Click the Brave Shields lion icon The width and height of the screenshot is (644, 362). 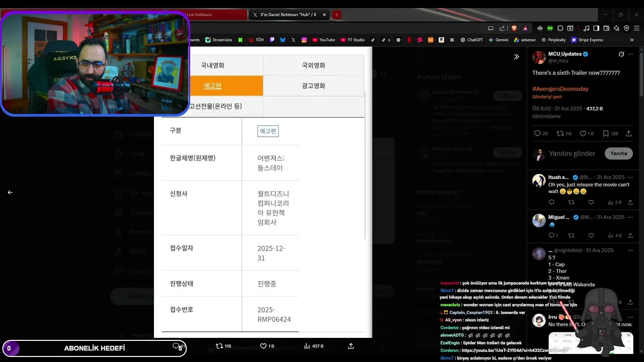(x=514, y=28)
